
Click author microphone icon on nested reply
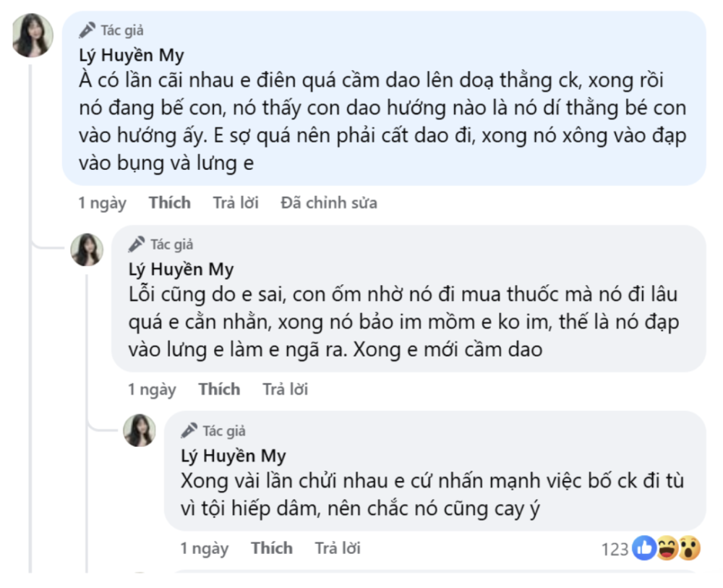click(189, 430)
